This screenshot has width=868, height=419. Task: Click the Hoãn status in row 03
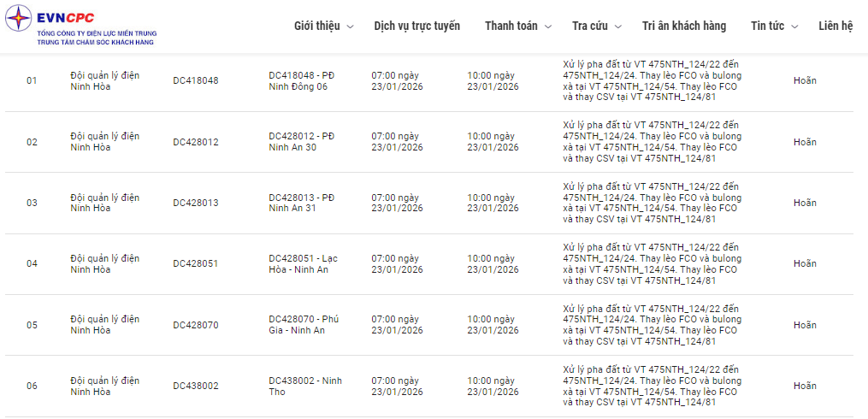click(x=805, y=203)
